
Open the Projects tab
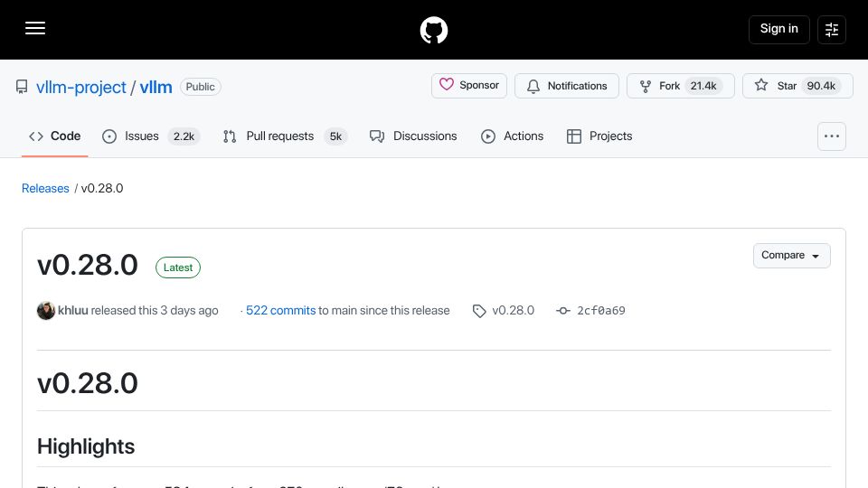(599, 136)
